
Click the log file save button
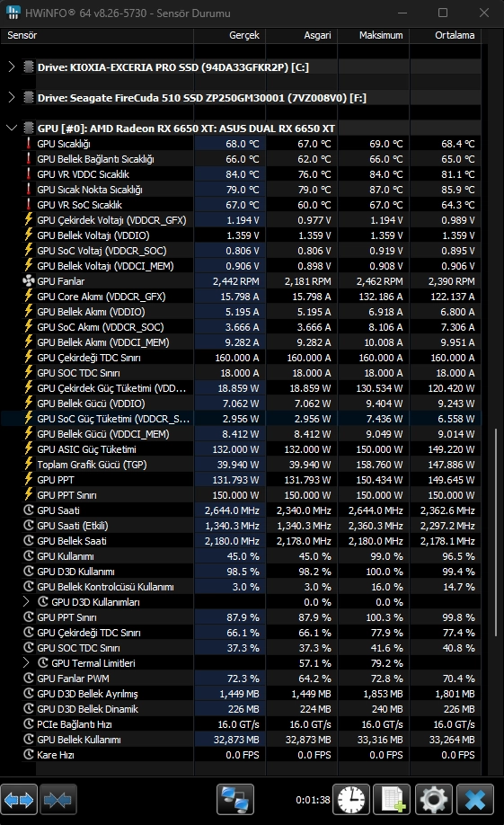pos(392,800)
